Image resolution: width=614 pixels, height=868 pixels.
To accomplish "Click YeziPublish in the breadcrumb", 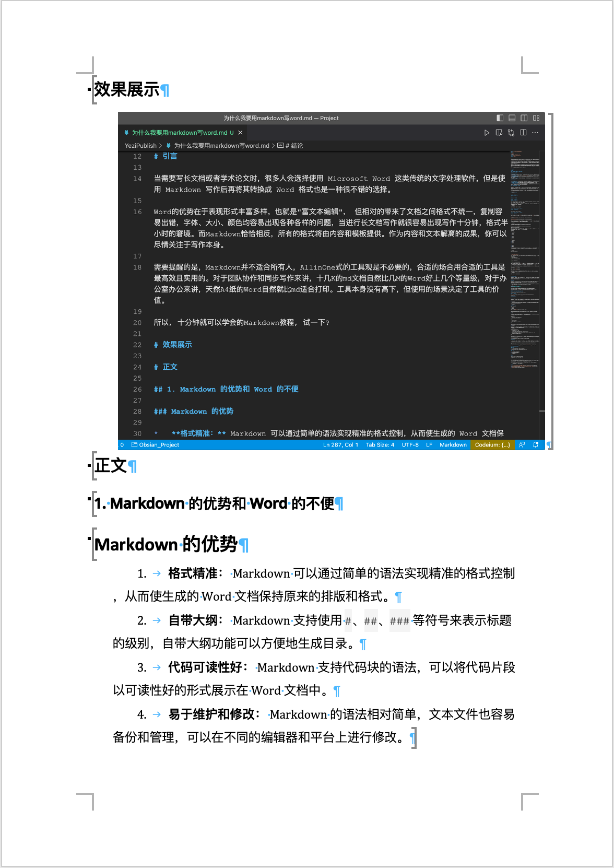I will 140,146.
